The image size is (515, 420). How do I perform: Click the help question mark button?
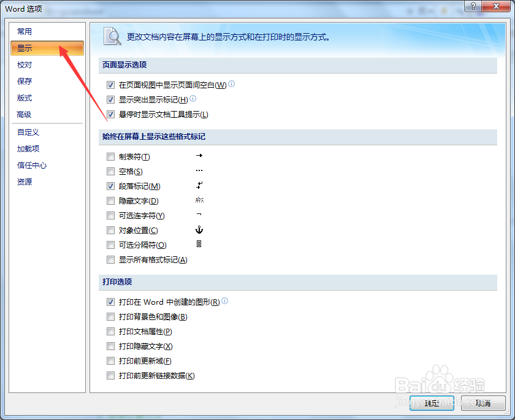473,6
